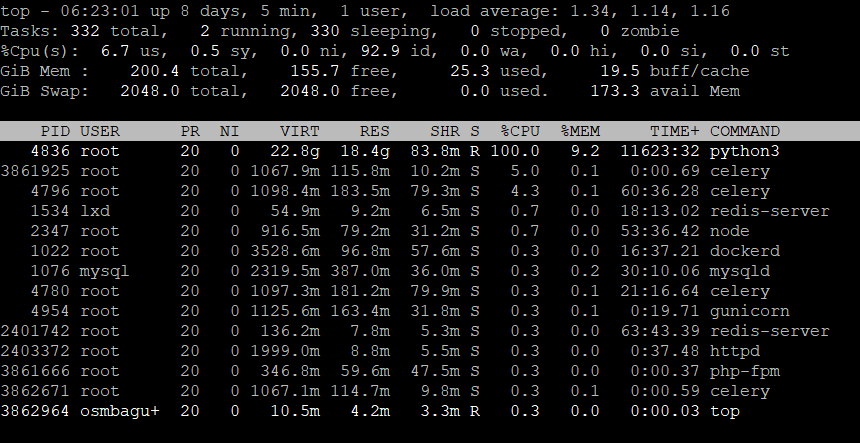Click the COMMAND column header
This screenshot has height=443, width=860.
point(745,131)
